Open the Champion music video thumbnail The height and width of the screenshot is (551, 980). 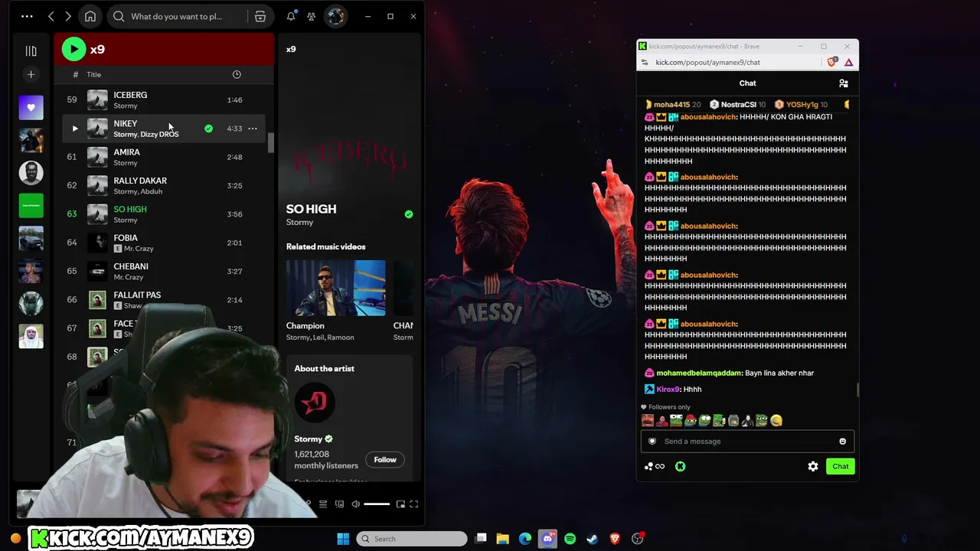[335, 288]
